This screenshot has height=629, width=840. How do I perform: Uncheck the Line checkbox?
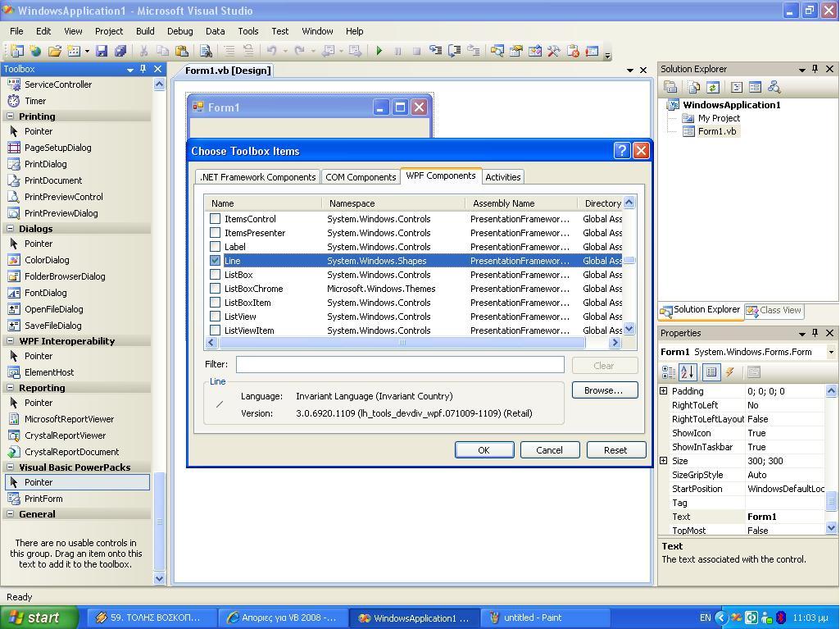(215, 261)
